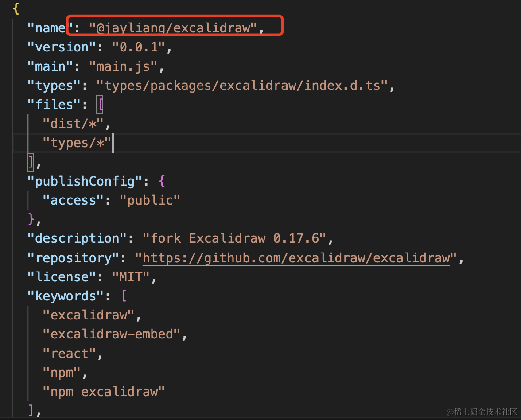The width and height of the screenshot is (521, 420).
Task: Click the "main.js" value
Action: coord(123,66)
